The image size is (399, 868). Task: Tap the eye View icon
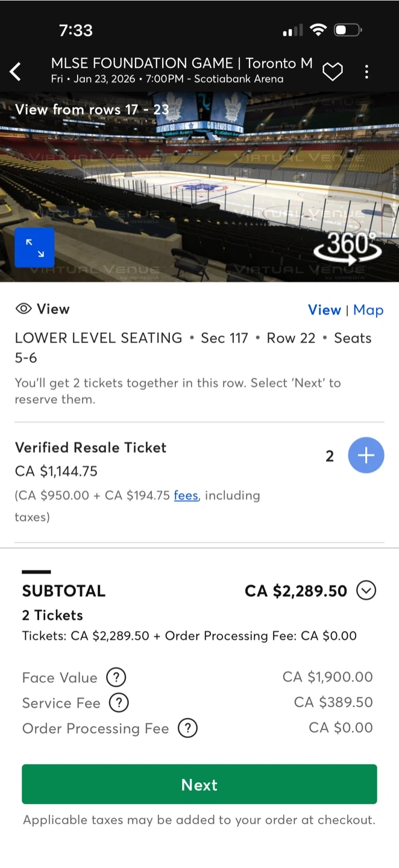(24, 309)
